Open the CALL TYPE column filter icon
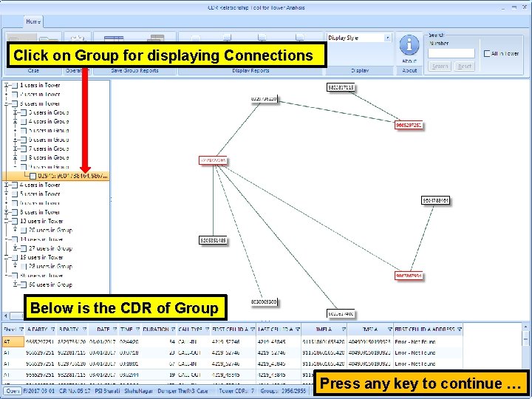 [x=207, y=329]
